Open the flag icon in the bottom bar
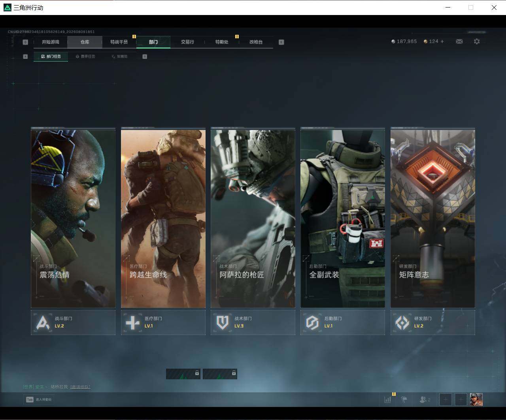The width and height of the screenshot is (506, 420). 404,400
